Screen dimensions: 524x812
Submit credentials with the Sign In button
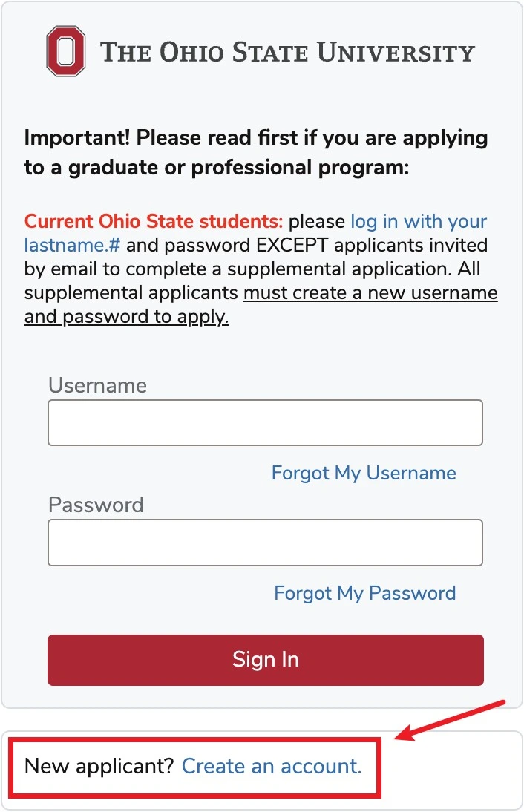(266, 661)
